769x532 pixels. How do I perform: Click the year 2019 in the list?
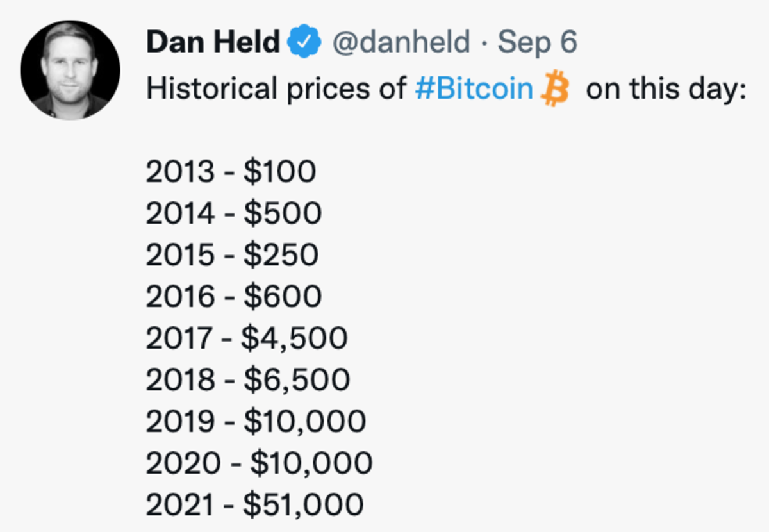tap(179, 422)
